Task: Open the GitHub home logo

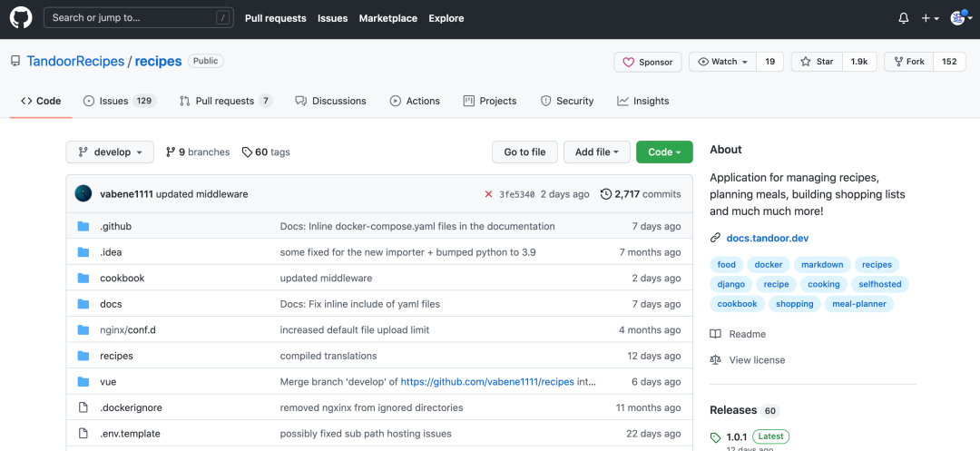Action: click(21, 18)
